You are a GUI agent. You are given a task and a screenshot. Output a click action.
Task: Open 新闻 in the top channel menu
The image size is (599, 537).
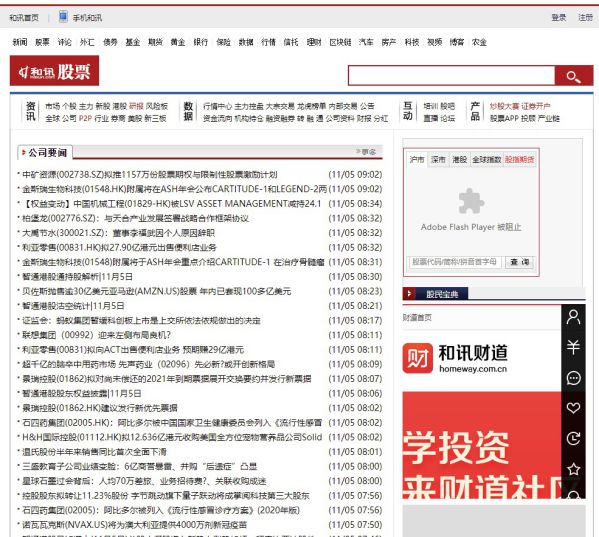pyautogui.click(x=20, y=42)
